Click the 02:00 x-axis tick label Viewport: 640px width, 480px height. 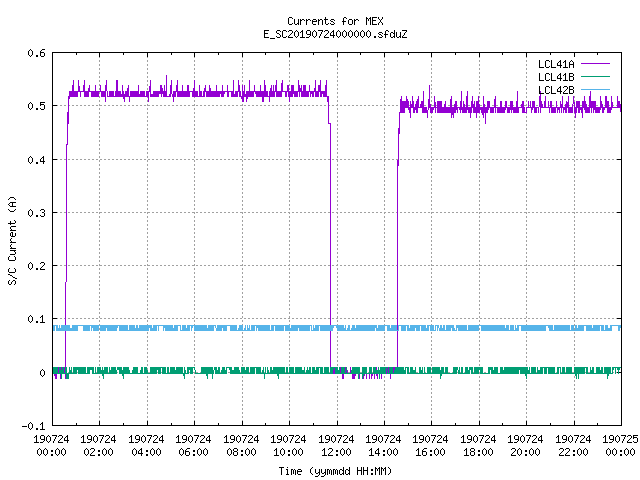[x=98, y=452]
